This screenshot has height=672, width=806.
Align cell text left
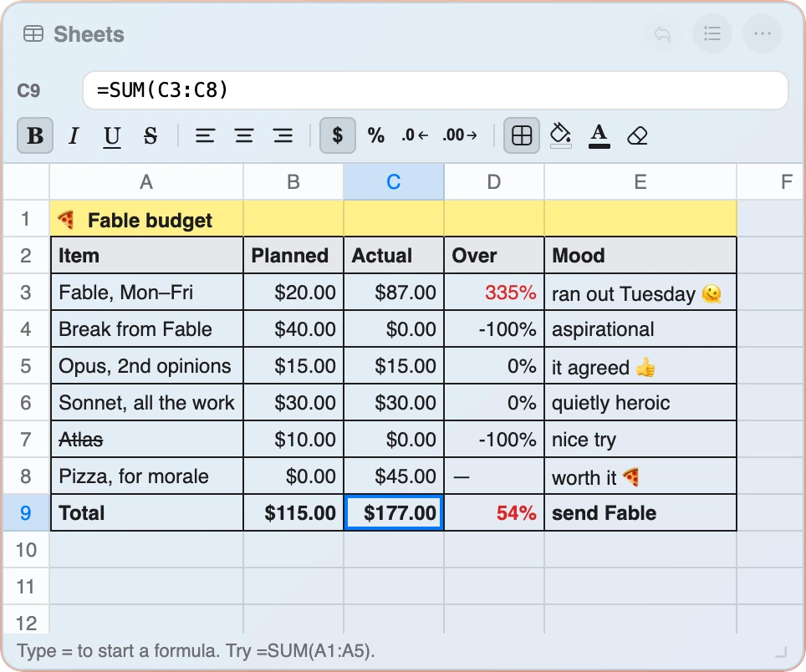205,135
